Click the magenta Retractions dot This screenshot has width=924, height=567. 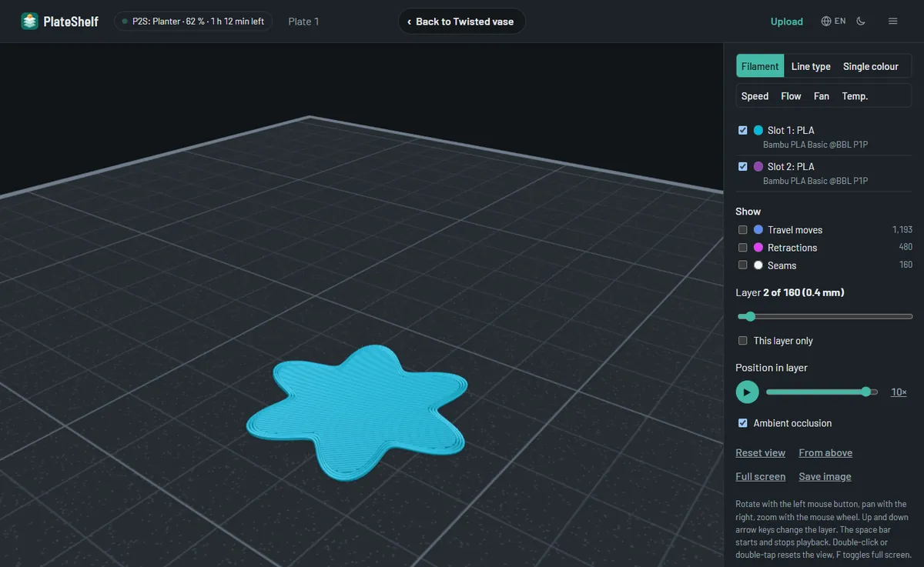tap(758, 248)
